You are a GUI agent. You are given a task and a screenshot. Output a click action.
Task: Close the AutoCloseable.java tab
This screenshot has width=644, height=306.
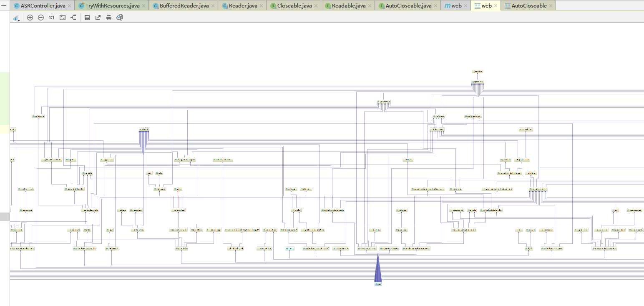point(436,6)
